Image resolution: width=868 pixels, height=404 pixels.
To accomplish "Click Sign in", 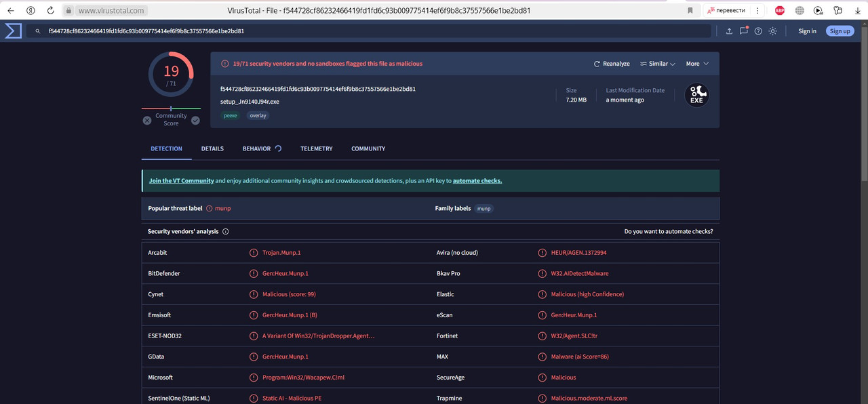I will 807,31.
